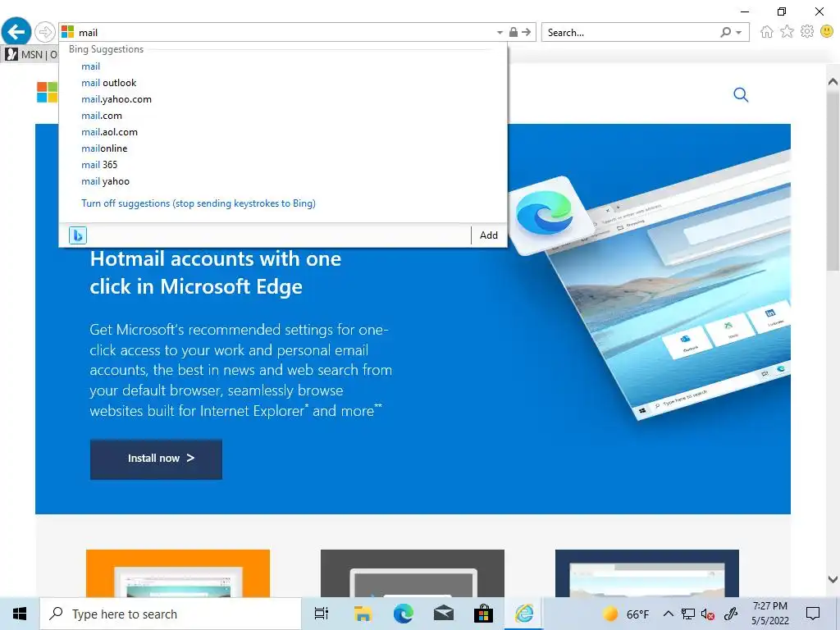Image resolution: width=840 pixels, height=630 pixels.
Task: Open the search provider dropdown arrow
Action: click(739, 33)
